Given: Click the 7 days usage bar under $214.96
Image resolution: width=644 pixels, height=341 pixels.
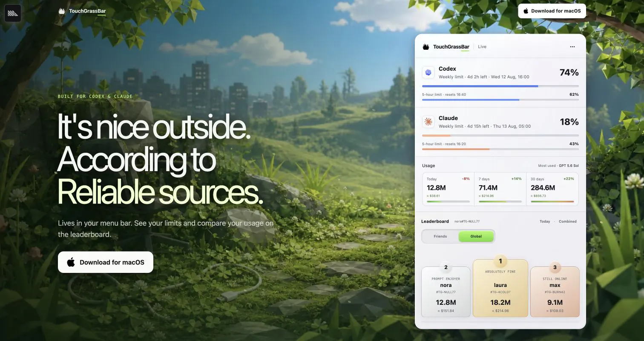Looking at the screenshot, I should pos(500,201).
